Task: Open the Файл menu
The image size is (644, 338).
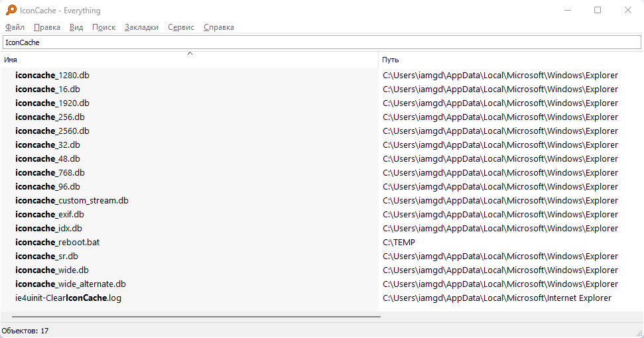Action: [x=15, y=27]
